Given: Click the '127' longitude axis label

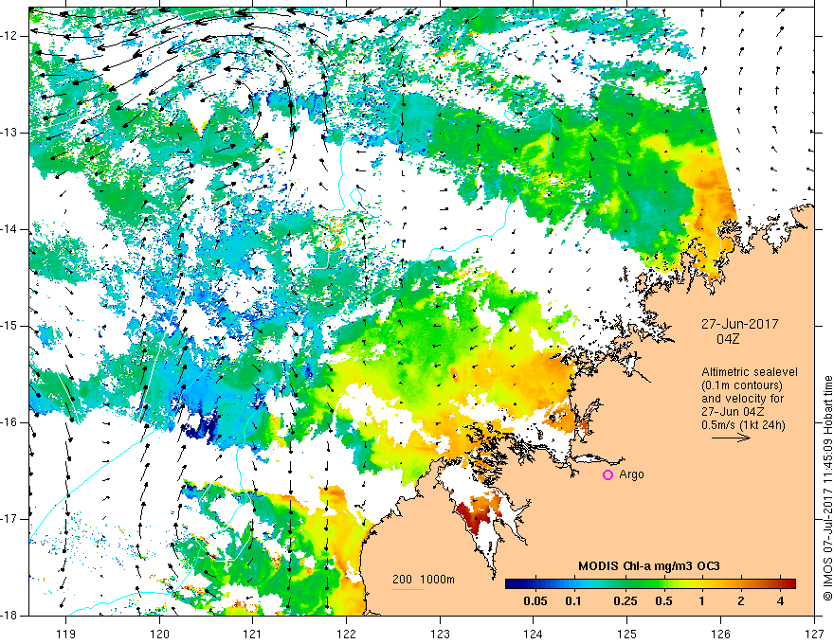Looking at the screenshot, I should click(x=814, y=634).
